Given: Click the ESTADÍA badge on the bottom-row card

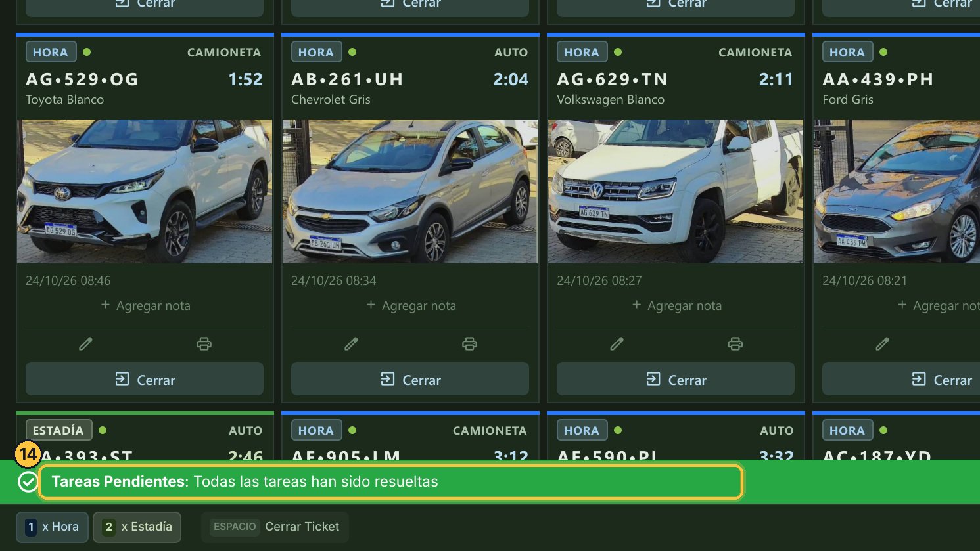Looking at the screenshot, I should click(x=58, y=430).
